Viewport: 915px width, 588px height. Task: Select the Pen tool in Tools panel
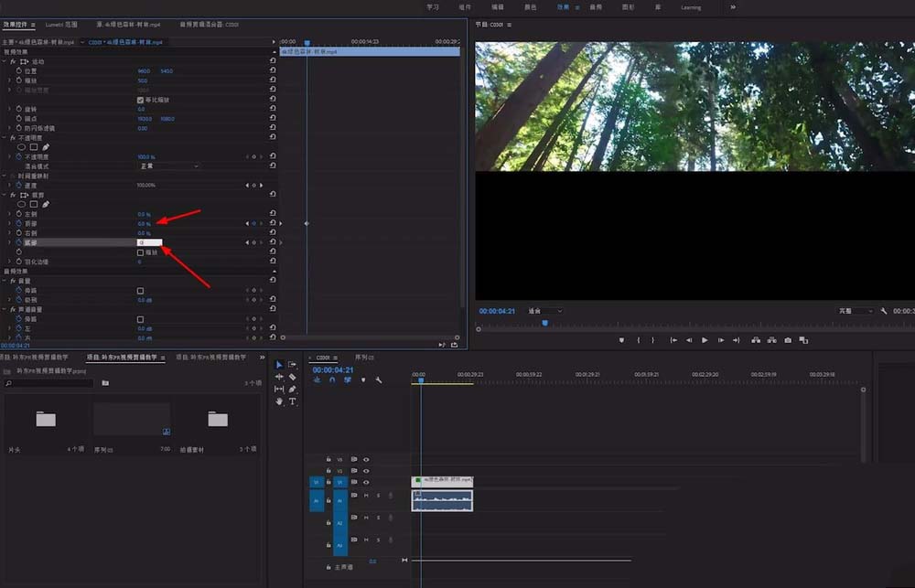(x=293, y=389)
